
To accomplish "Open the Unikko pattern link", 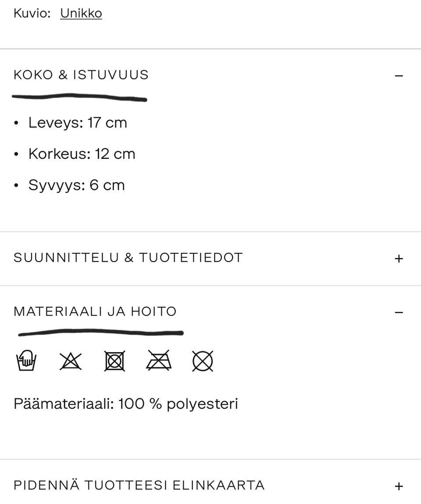I will tap(81, 13).
